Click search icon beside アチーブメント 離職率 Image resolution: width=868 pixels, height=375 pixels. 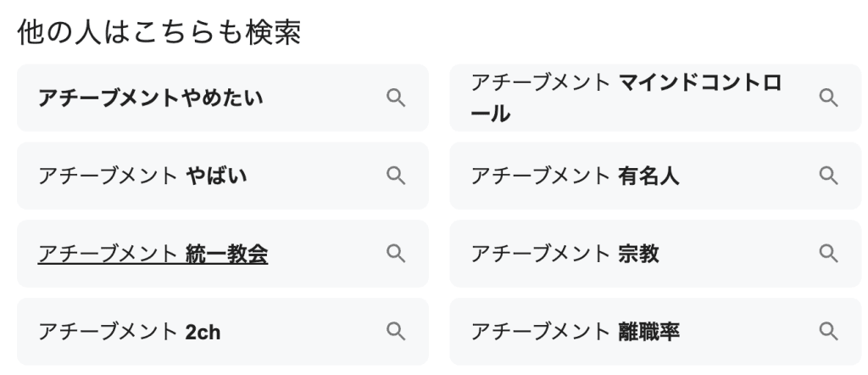click(827, 331)
